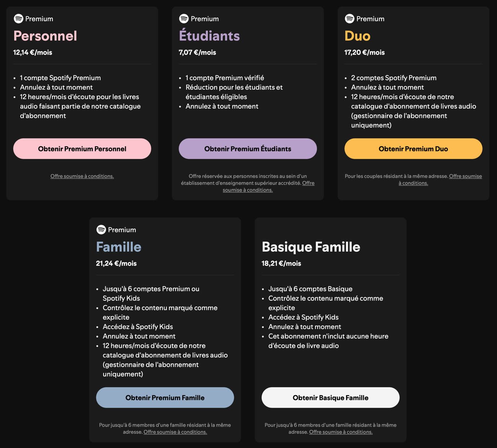Get the Premium Personnel plan
The image size is (497, 448).
[82, 149]
